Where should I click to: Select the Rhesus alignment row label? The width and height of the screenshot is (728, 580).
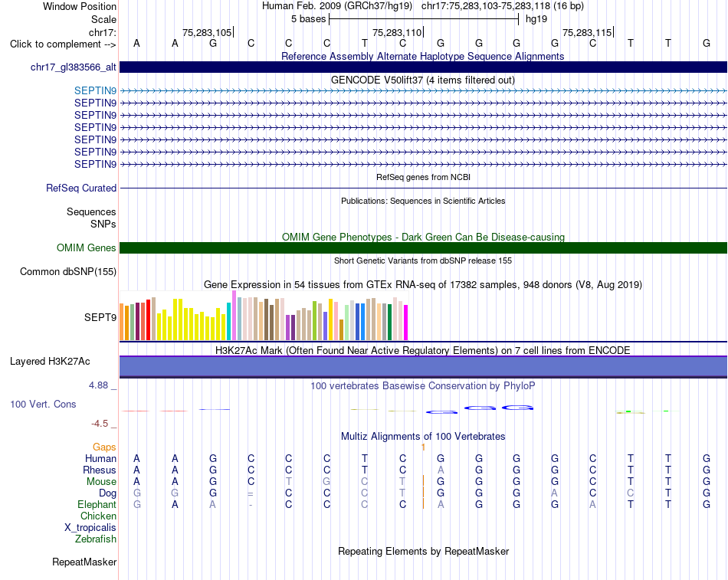tap(100, 470)
